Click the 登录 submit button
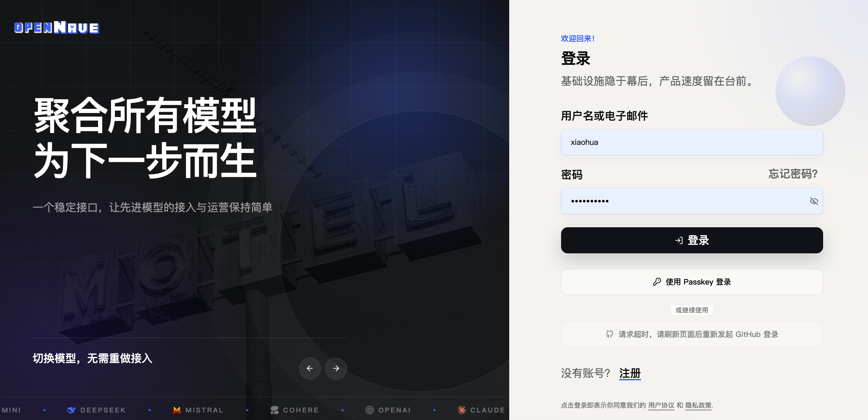The height and width of the screenshot is (420, 868). pyautogui.click(x=691, y=240)
